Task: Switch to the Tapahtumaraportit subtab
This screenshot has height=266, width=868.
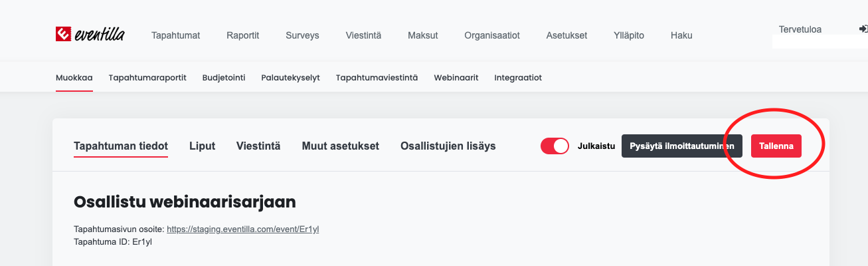Action: [x=147, y=78]
